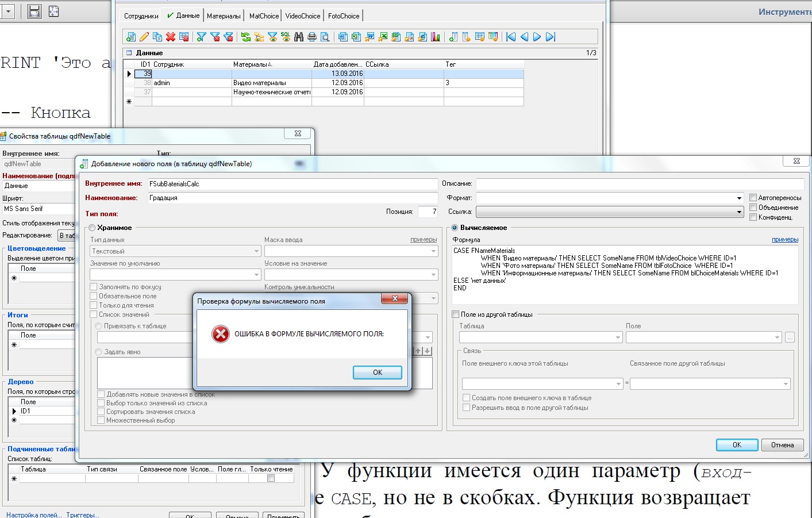Open the SQL query viewer icon
The width and height of the screenshot is (812, 518).
point(286,37)
